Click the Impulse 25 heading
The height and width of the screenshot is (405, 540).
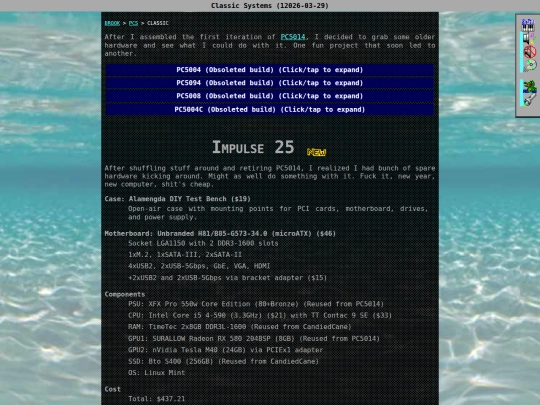(x=253, y=147)
